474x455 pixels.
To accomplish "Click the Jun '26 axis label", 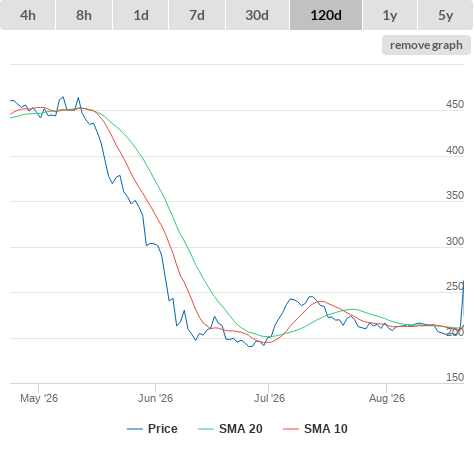I will coord(156,398).
